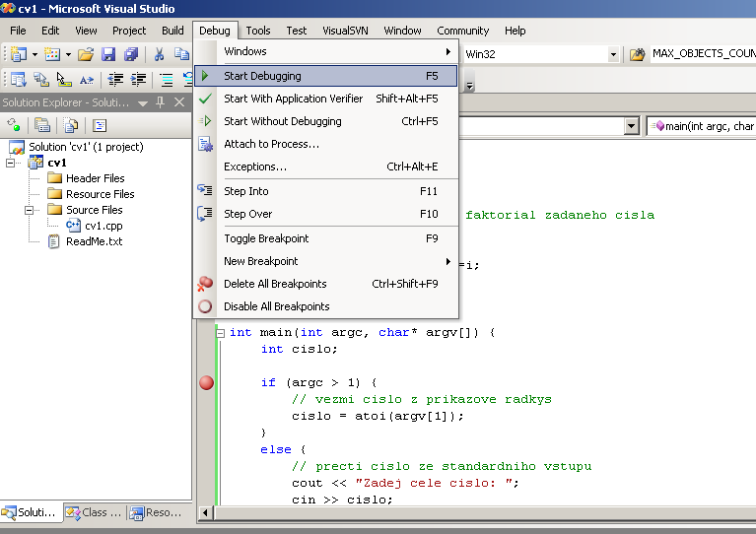Open the Test menu
The width and height of the screenshot is (756, 534).
click(296, 31)
